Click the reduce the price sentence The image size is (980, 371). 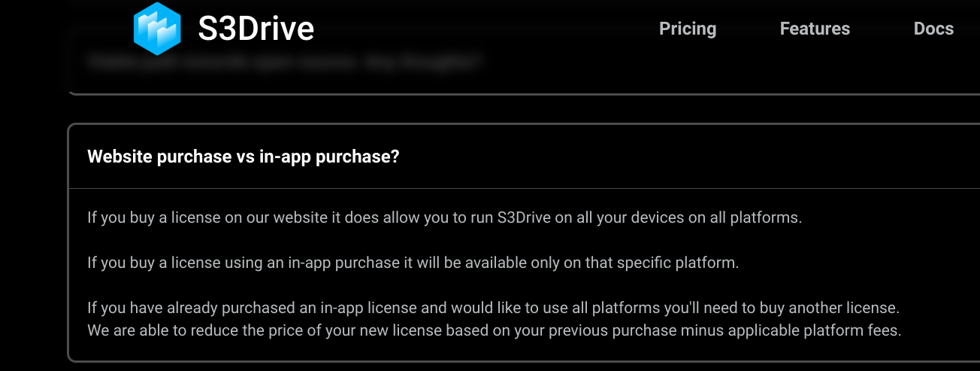click(x=495, y=330)
